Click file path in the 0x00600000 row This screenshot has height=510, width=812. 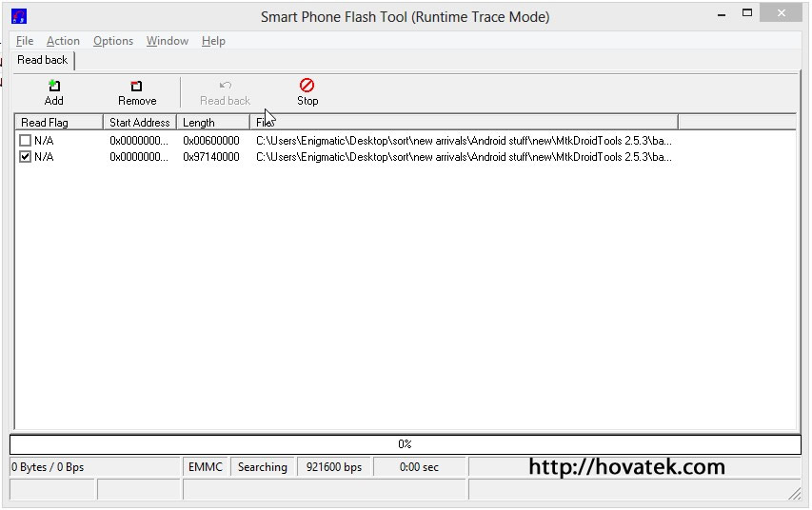pos(464,140)
